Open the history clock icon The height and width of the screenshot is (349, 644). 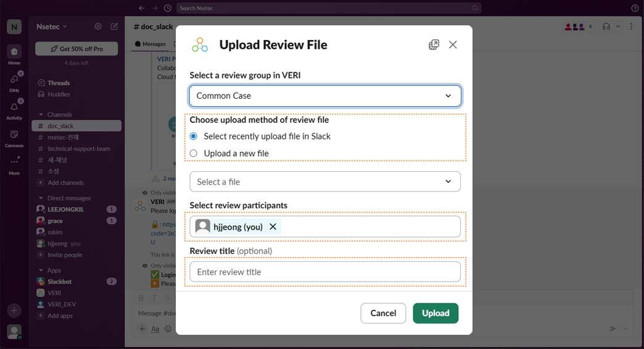pos(168,8)
